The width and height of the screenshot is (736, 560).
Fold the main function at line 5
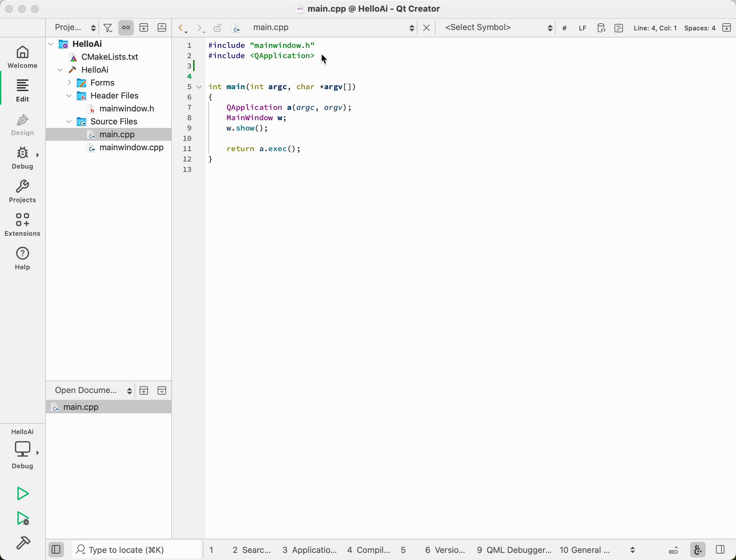199,87
